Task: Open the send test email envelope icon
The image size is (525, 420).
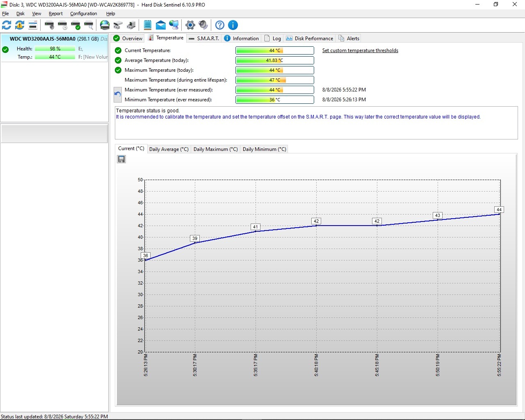Action: pos(161,25)
